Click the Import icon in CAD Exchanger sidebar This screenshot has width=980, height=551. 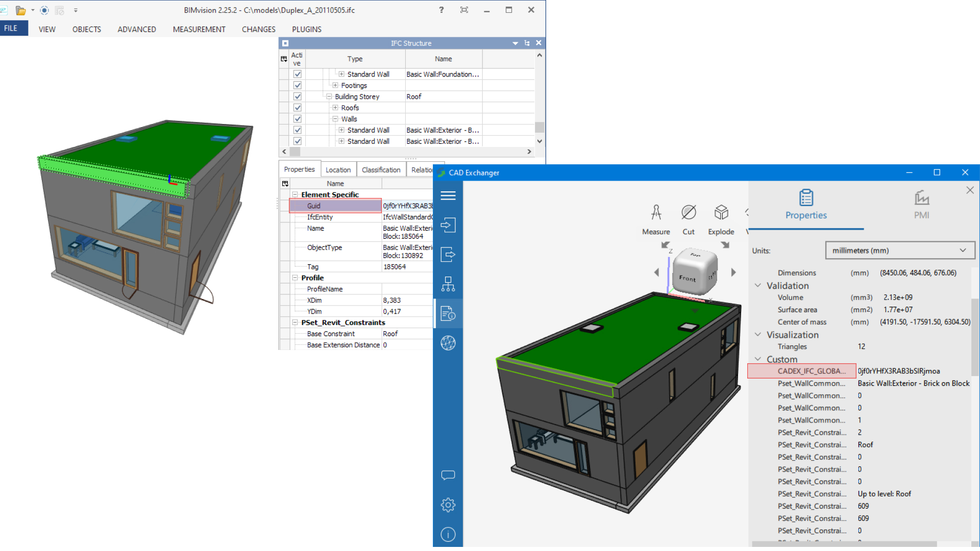point(448,225)
